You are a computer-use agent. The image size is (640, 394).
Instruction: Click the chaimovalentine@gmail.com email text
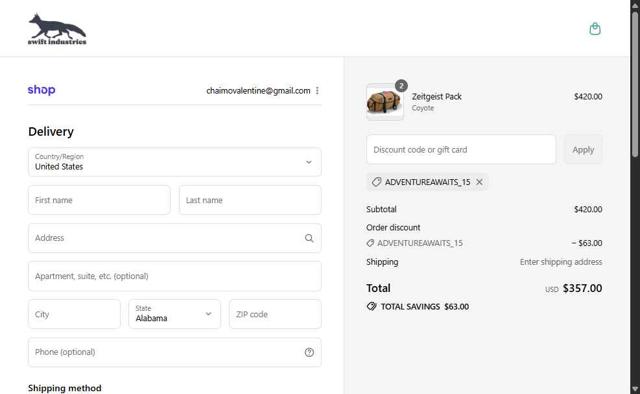tap(258, 91)
